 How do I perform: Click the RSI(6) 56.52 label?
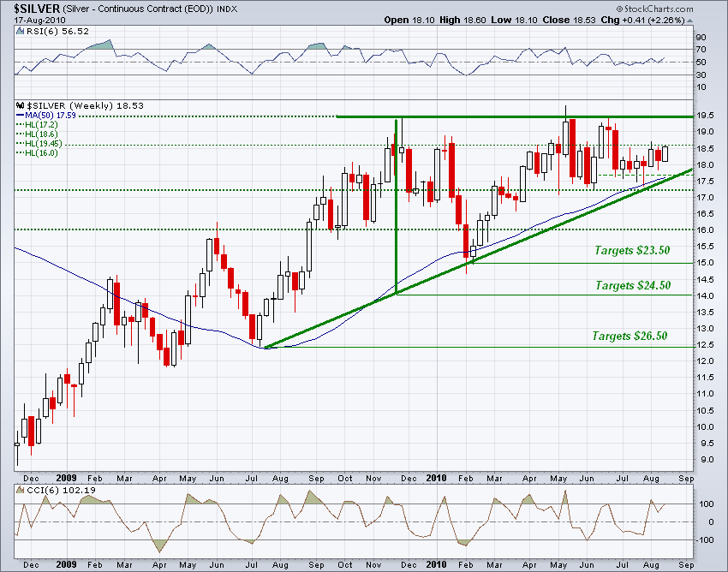tap(57, 31)
